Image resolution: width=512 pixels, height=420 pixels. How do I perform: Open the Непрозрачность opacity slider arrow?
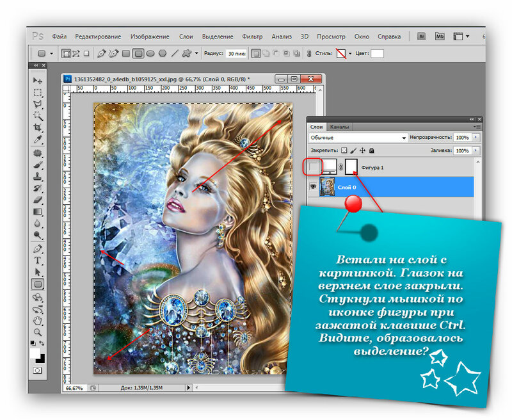tap(476, 138)
